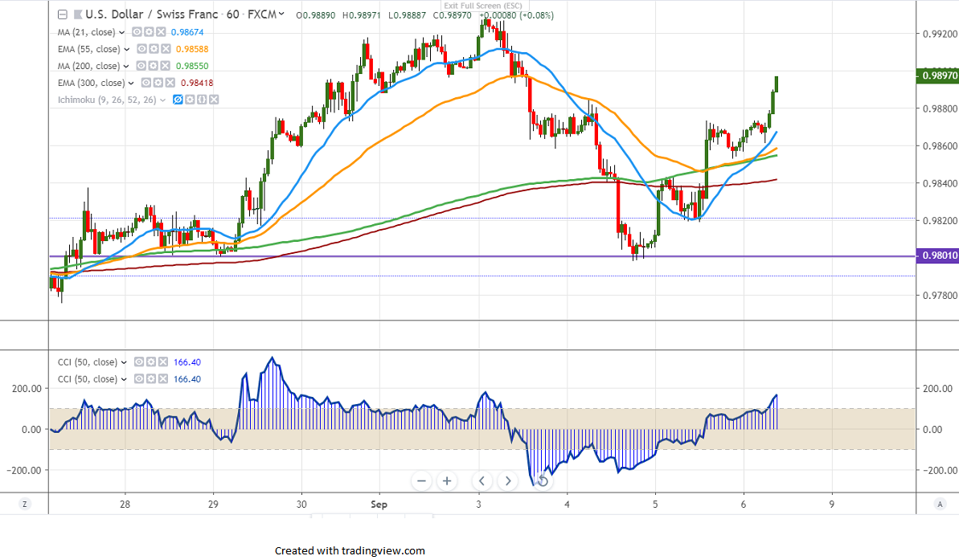Open Ichimoku source code braces icon
Viewport: 959px width, 560px height.
201,99
